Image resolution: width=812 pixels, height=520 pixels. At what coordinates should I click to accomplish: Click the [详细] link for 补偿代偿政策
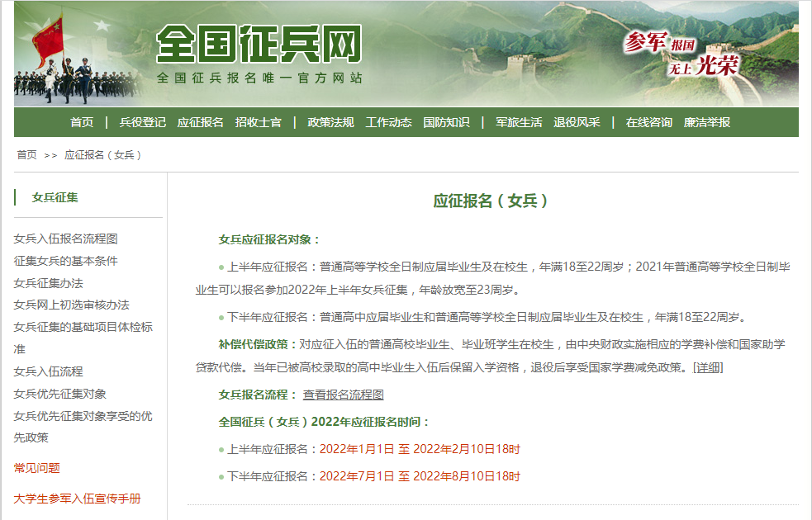click(708, 367)
